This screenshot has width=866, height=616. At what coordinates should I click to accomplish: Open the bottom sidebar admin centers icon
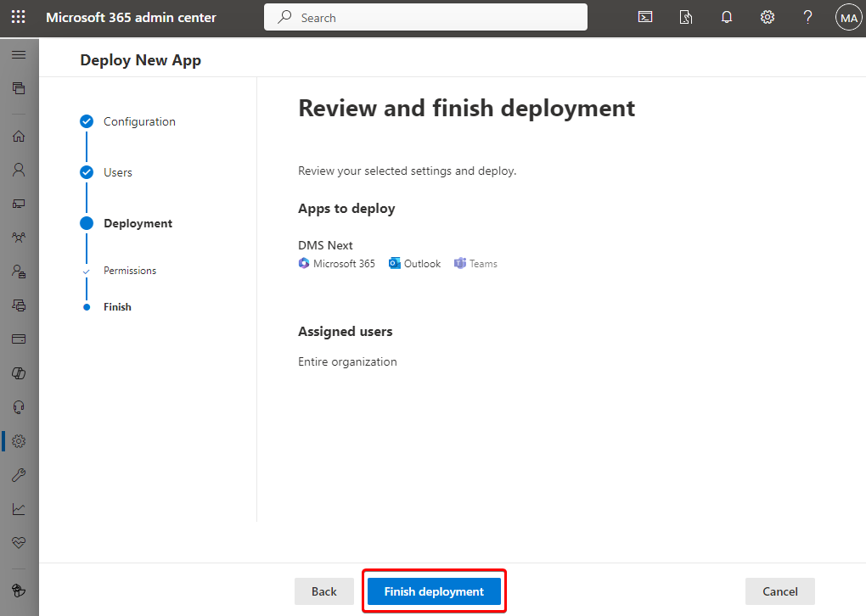[x=19, y=590]
